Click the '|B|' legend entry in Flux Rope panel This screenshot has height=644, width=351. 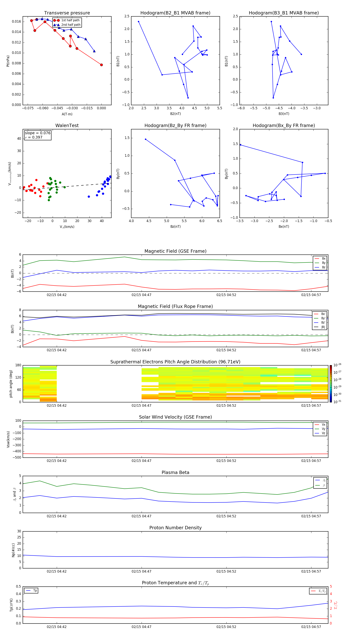[x=320, y=327]
